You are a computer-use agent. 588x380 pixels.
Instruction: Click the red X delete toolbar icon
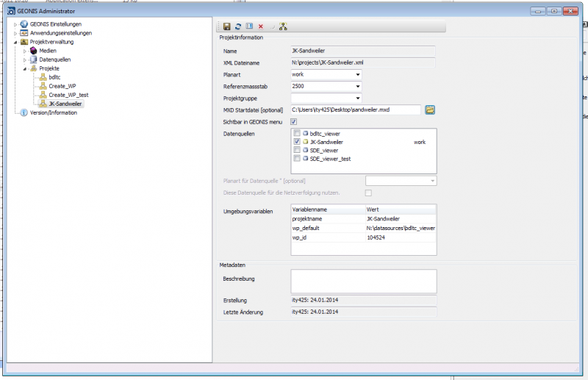coord(261,26)
